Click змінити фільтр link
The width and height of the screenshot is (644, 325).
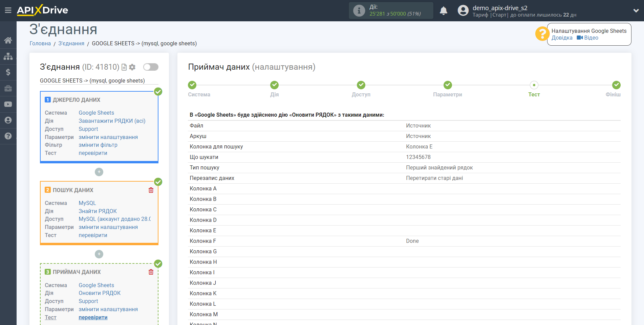98,145
